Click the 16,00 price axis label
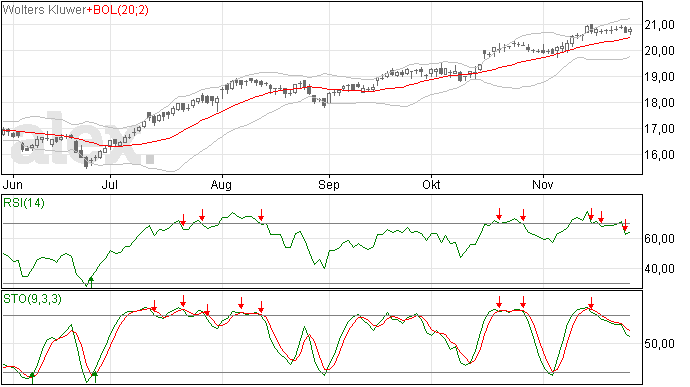The width and height of the screenshot is (690, 387). (x=659, y=155)
